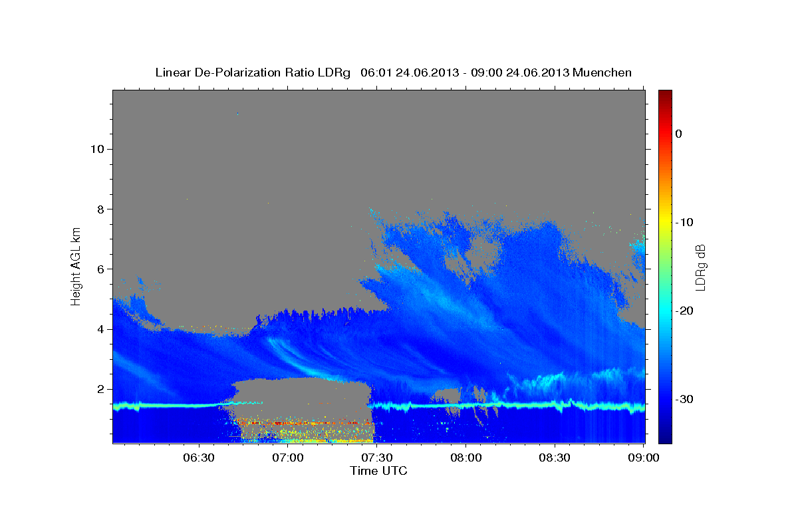This screenshot has width=798, height=532.
Task: Click the '09:00 24.06.2013' end time in title
Action: click(520, 72)
